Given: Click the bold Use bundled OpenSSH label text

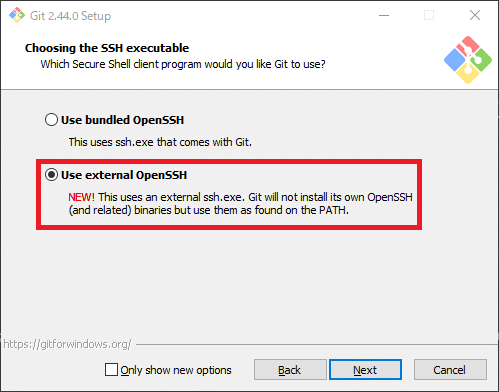Looking at the screenshot, I should (122, 120).
